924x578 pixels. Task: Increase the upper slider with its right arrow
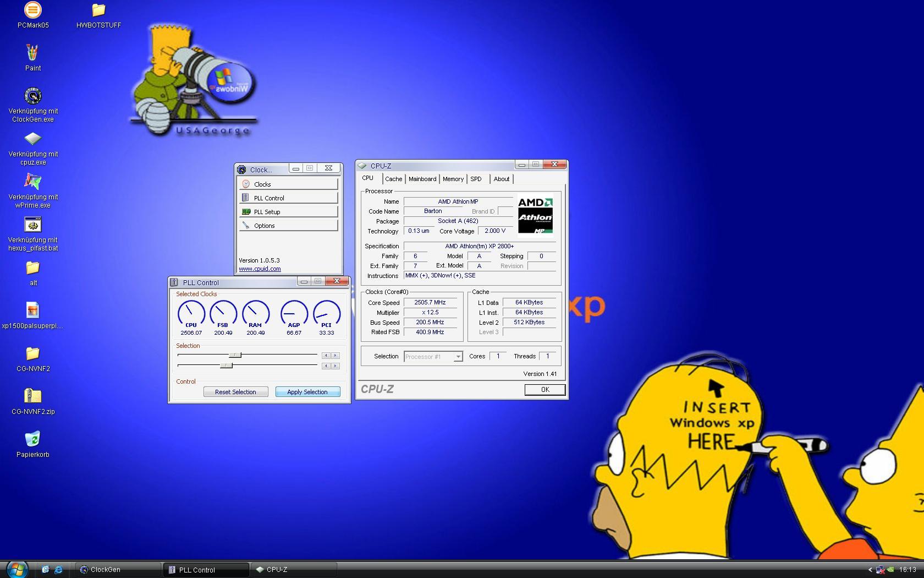click(x=335, y=356)
